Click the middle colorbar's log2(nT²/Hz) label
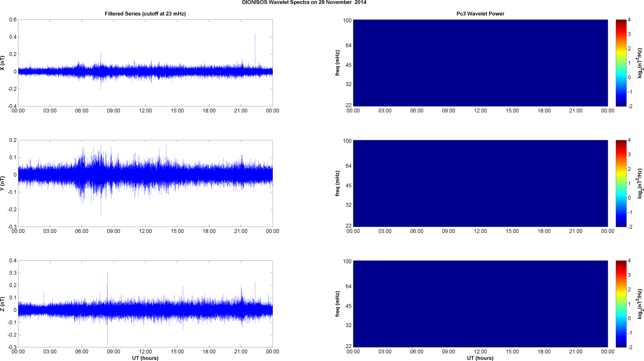644x361 pixels. [640, 183]
